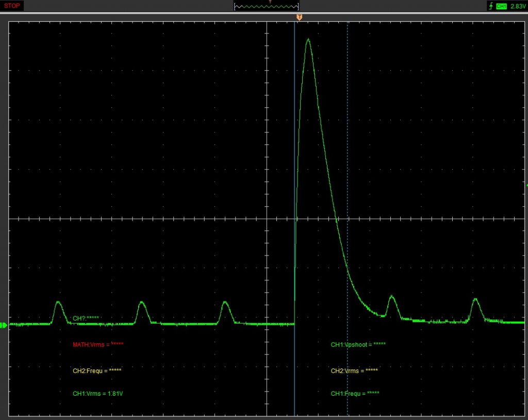Image resolution: width=528 pixels, height=420 pixels.
Task: Click the channel 1 ground level marker
Action: click(4, 325)
